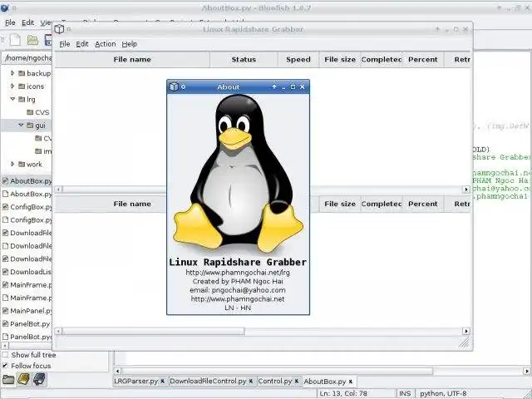Select the MainPanel.py file in list
The height and width of the screenshot is (399, 532).
click(x=27, y=311)
